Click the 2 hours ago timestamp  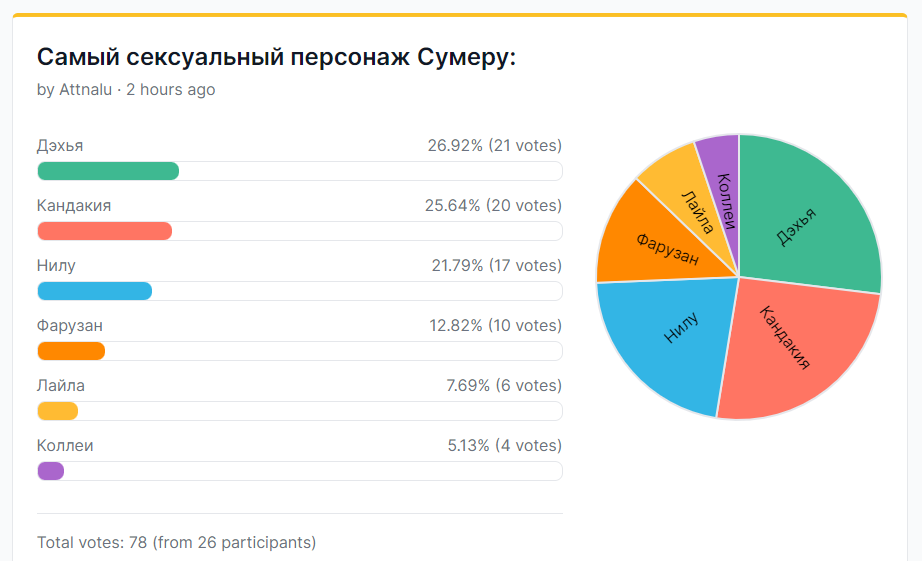coord(171,89)
